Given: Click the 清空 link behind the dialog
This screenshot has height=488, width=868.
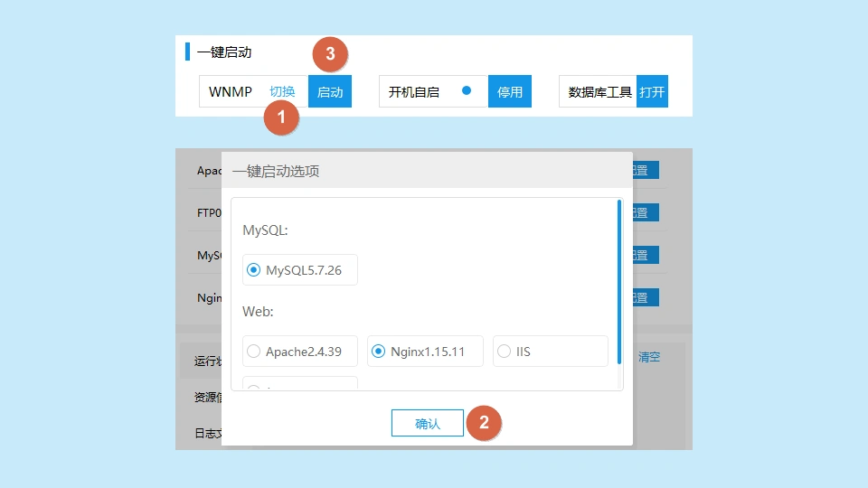Looking at the screenshot, I should pos(649,357).
